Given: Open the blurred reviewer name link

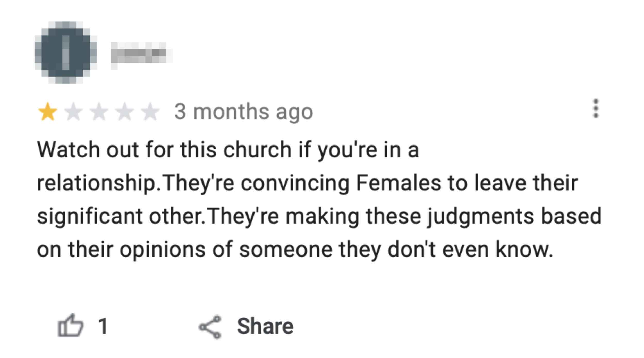Looking at the screenshot, I should (x=141, y=55).
